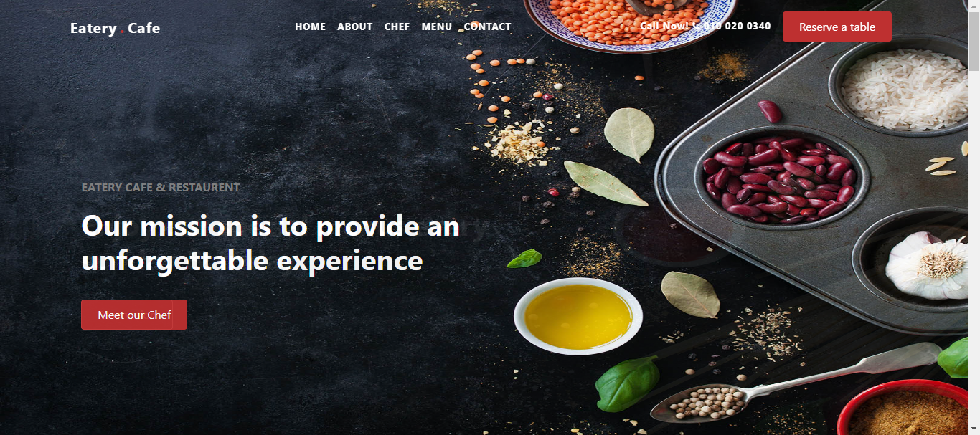Image resolution: width=980 pixels, height=435 pixels.
Task: Open the Eatery Cafe logo link
Action: pos(115,29)
